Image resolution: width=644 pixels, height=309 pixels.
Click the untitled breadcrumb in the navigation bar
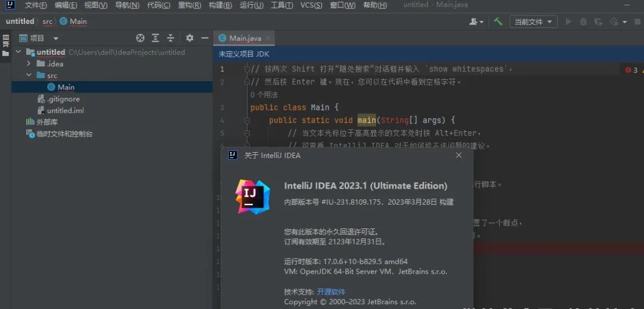20,21
